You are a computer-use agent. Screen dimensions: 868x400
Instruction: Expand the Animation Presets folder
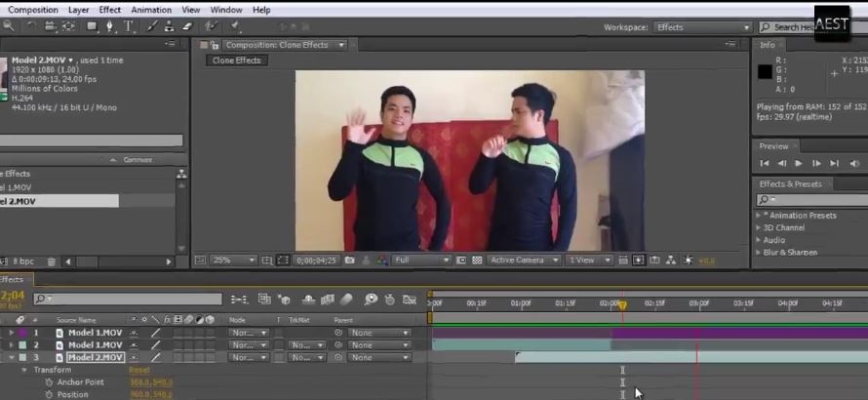coord(759,215)
